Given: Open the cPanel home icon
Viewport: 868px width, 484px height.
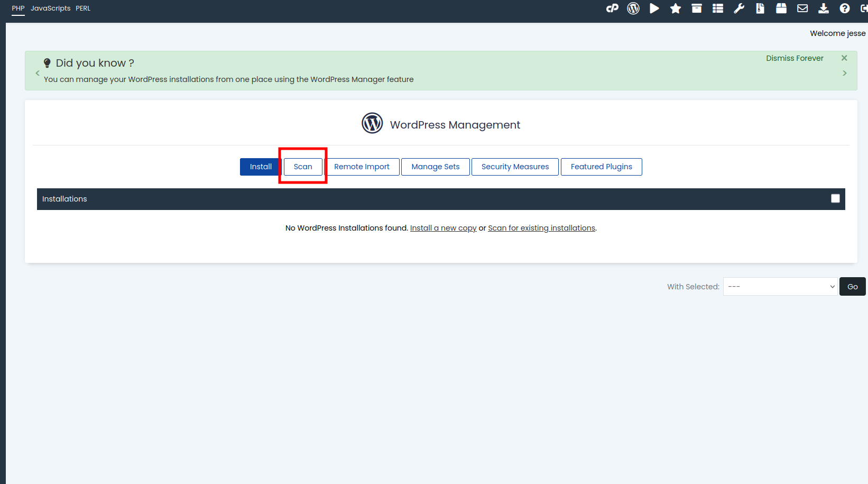Looking at the screenshot, I should (612, 8).
